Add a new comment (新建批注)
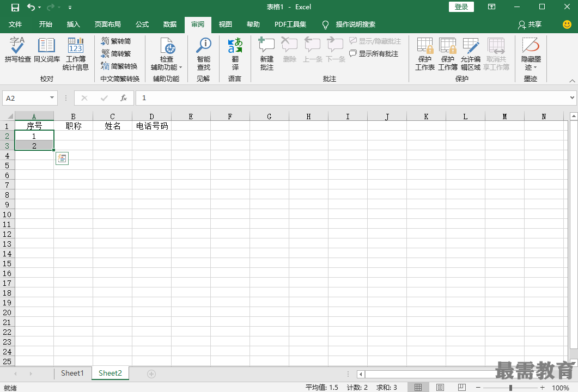Viewport: 578px width, 392px height. tap(266, 54)
